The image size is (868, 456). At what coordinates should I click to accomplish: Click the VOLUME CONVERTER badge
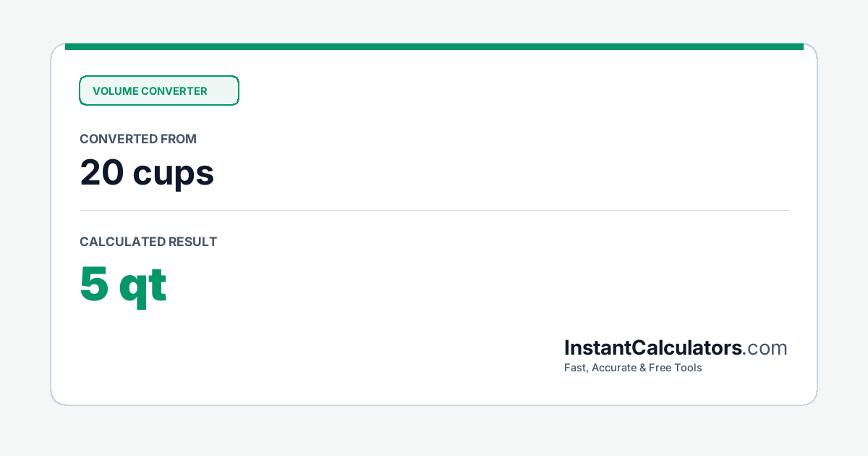point(159,90)
